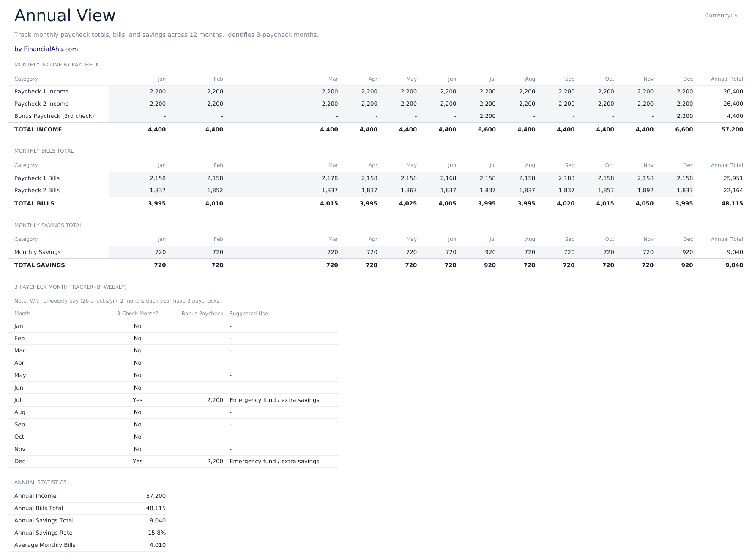Select Dec bonus paycheck cell in income table
This screenshot has width=752, height=560.
point(685,116)
